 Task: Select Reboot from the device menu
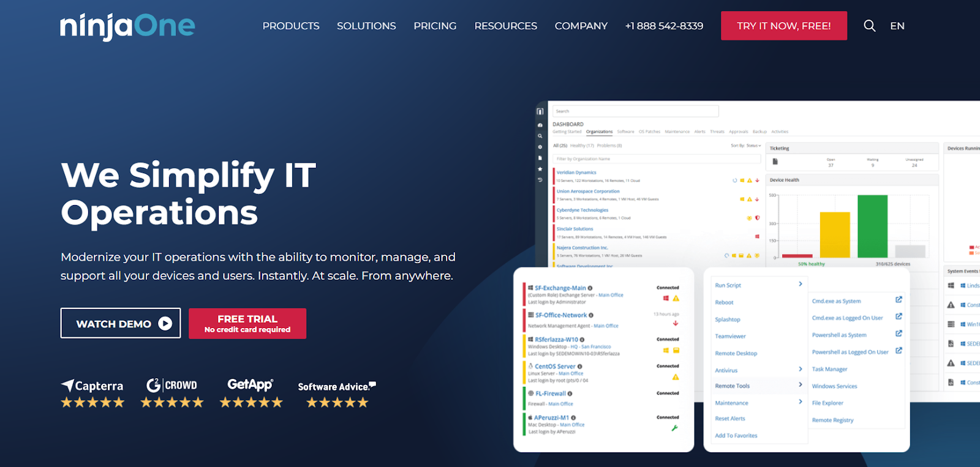(x=724, y=302)
